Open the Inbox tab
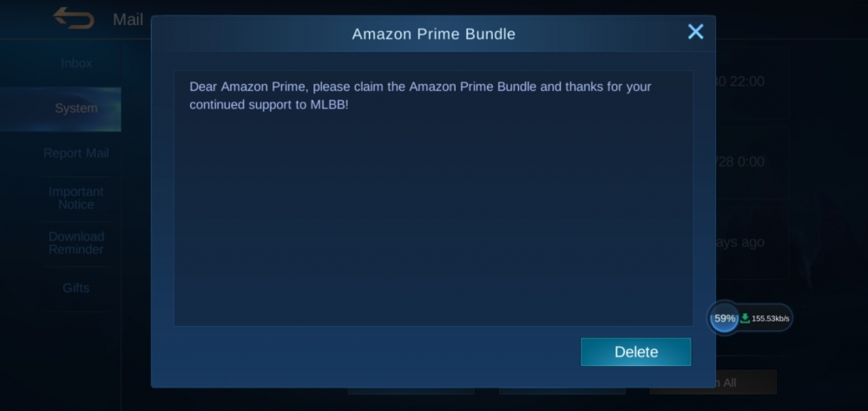The width and height of the screenshot is (868, 411). click(x=76, y=63)
